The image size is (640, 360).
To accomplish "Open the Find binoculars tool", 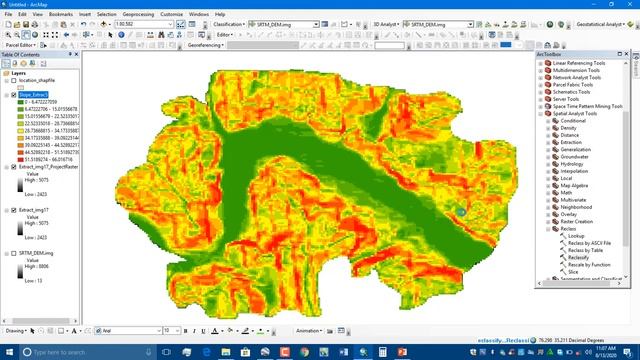I will click(x=161, y=35).
